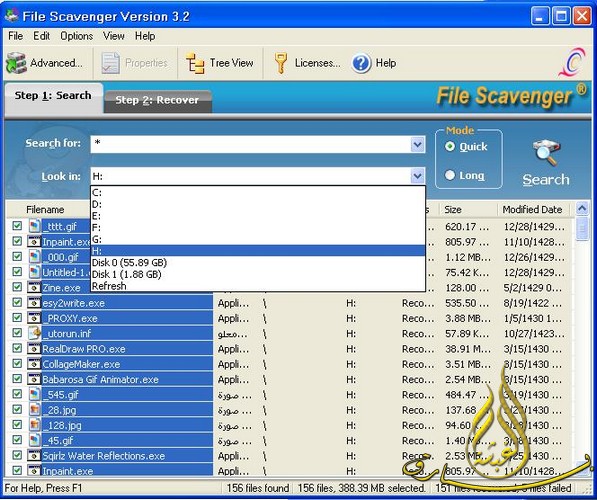597x500 pixels.
Task: Click file icon of Zine.exe
Action: click(34, 287)
